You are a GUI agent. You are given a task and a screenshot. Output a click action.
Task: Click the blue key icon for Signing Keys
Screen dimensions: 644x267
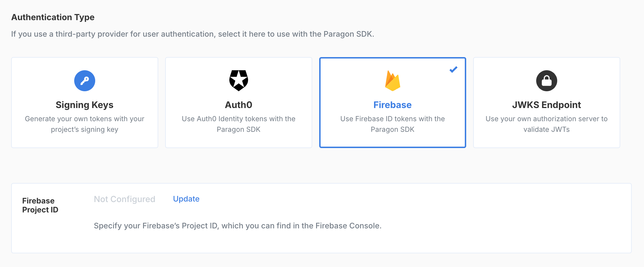click(85, 81)
